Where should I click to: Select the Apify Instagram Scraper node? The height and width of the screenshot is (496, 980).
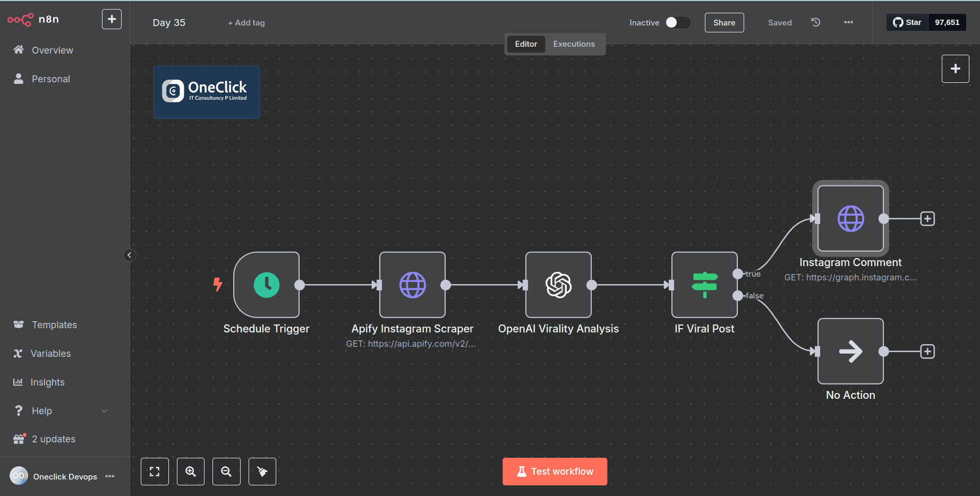412,285
